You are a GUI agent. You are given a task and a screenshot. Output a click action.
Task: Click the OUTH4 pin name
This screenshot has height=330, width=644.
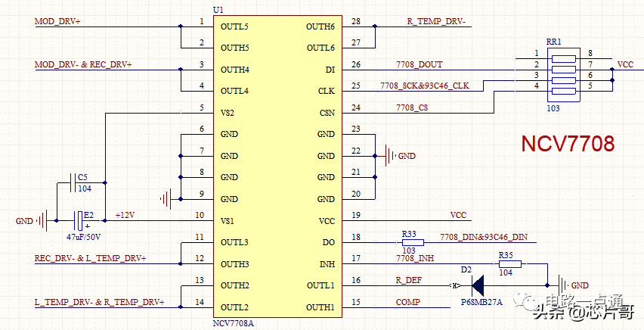235,70
